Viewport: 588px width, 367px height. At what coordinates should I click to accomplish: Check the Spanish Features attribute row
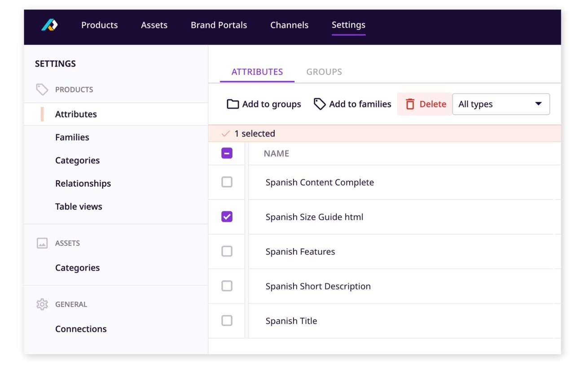pyautogui.click(x=227, y=251)
